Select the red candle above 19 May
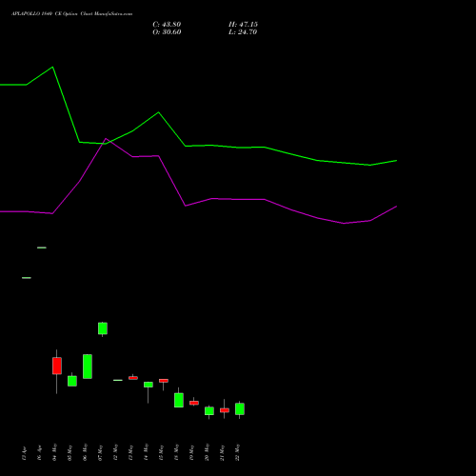Viewport: 476px width, 476px height. tap(194, 403)
